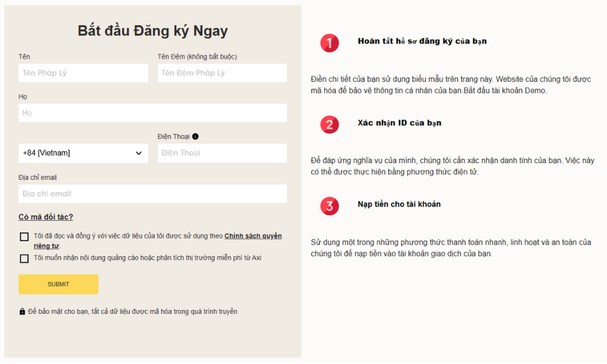Select the Điện Thoại phone number field
The height and width of the screenshot is (364, 607).
(222, 153)
